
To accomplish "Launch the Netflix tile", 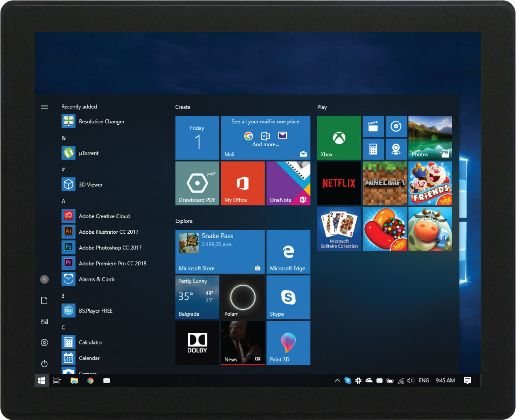I will click(339, 183).
